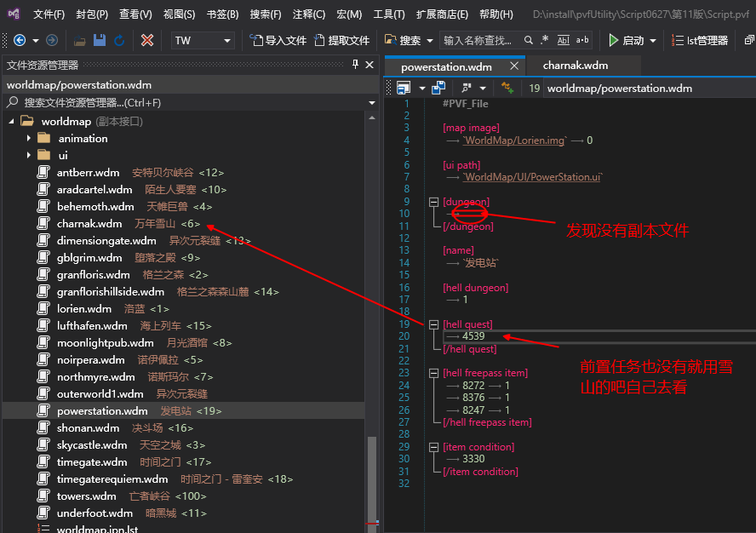Click the behemoth.wdm file icon
Image resolution: width=756 pixels, height=533 pixels.
(44, 206)
